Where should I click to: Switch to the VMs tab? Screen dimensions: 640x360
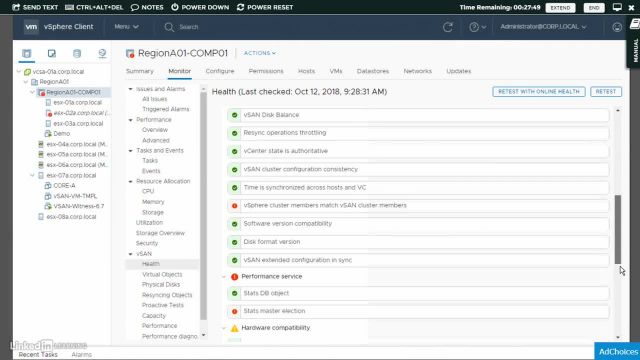[336, 71]
